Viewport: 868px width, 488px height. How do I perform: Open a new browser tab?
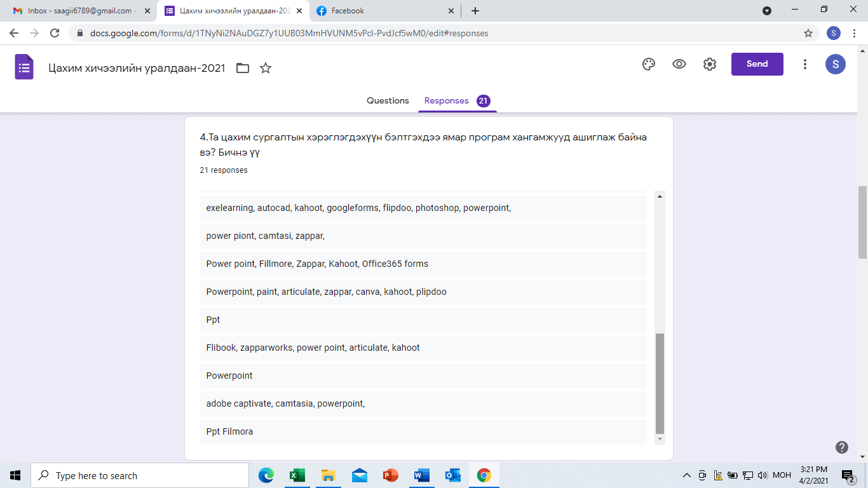475,11
